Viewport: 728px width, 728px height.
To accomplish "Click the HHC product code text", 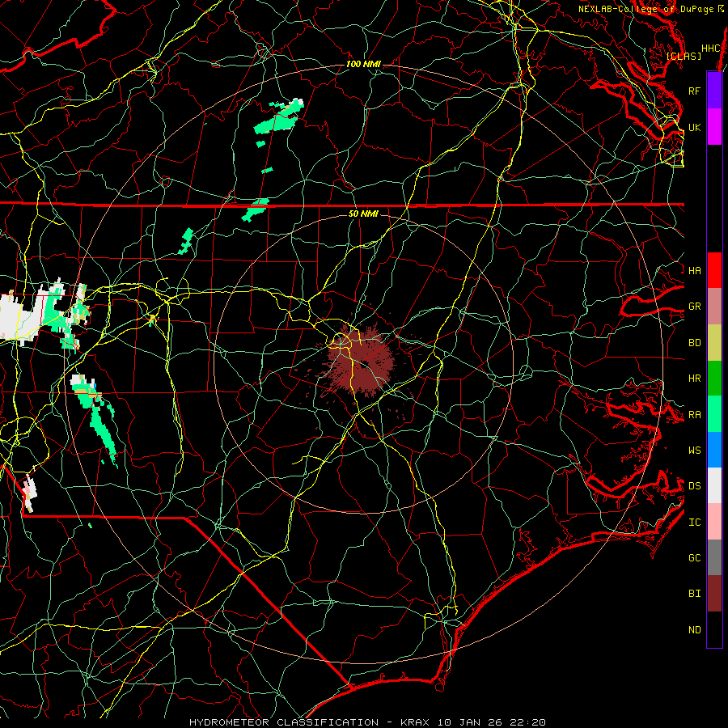I will click(710, 49).
